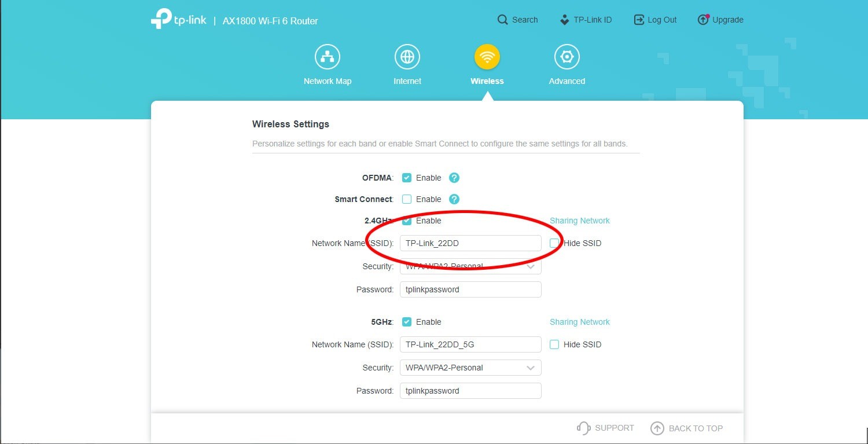The image size is (868, 444).
Task: Click the TP-Link logo
Action: point(178,19)
